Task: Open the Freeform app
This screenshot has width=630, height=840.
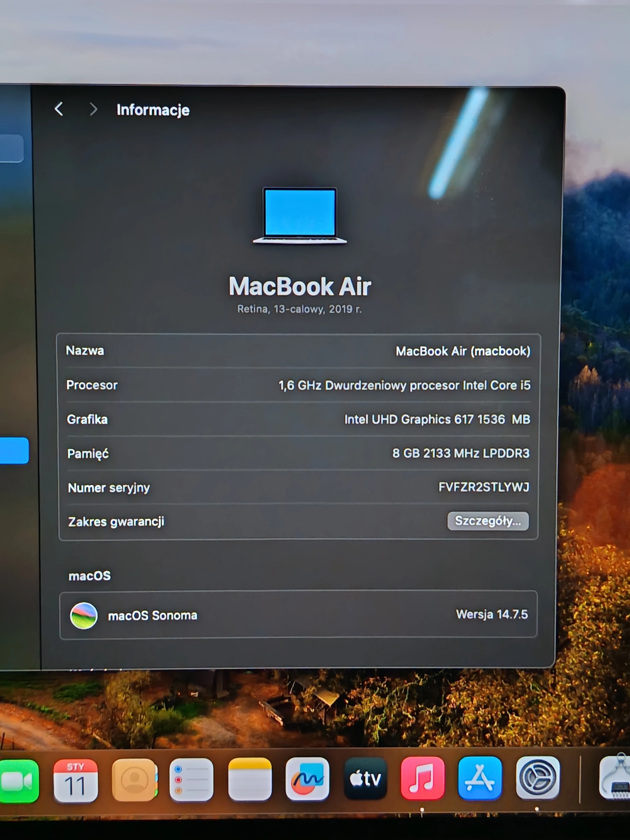Action: pos(308,778)
